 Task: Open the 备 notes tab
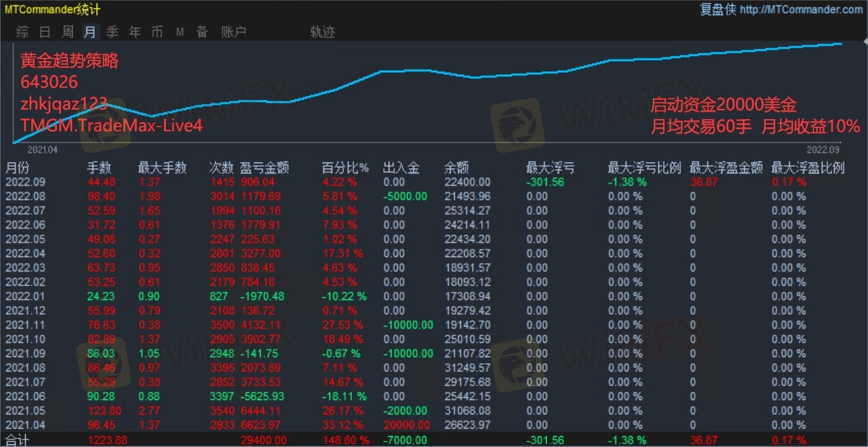202,32
